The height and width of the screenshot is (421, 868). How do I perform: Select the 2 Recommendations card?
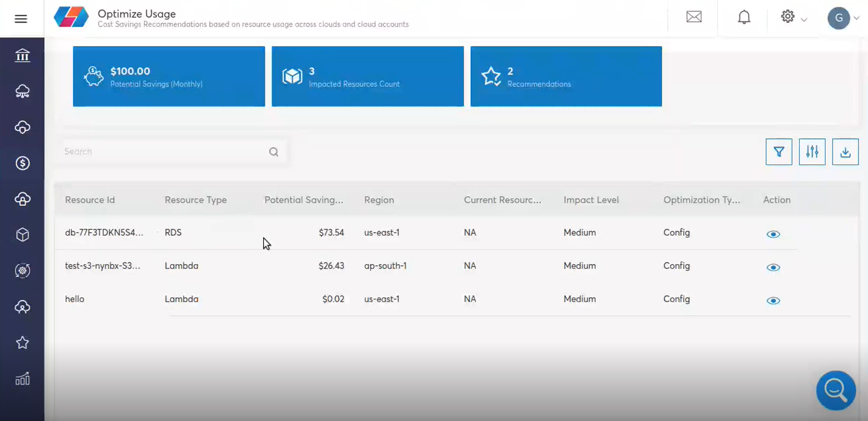(566, 76)
